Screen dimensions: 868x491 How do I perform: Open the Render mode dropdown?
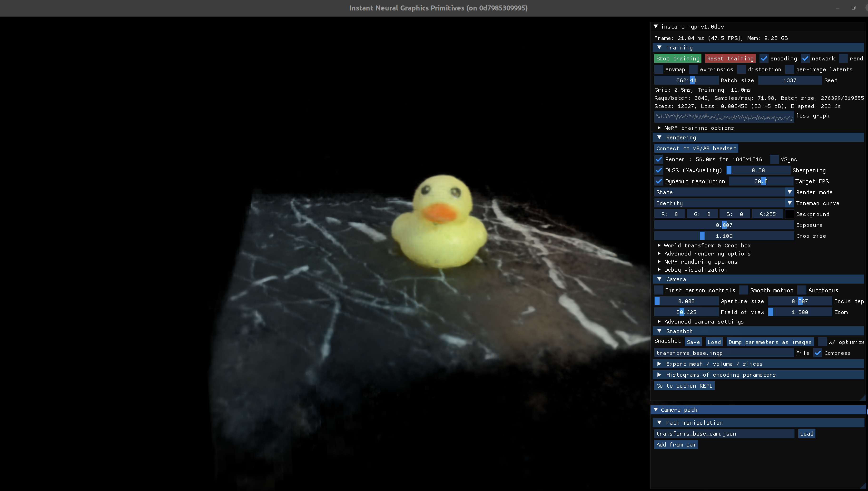789,192
